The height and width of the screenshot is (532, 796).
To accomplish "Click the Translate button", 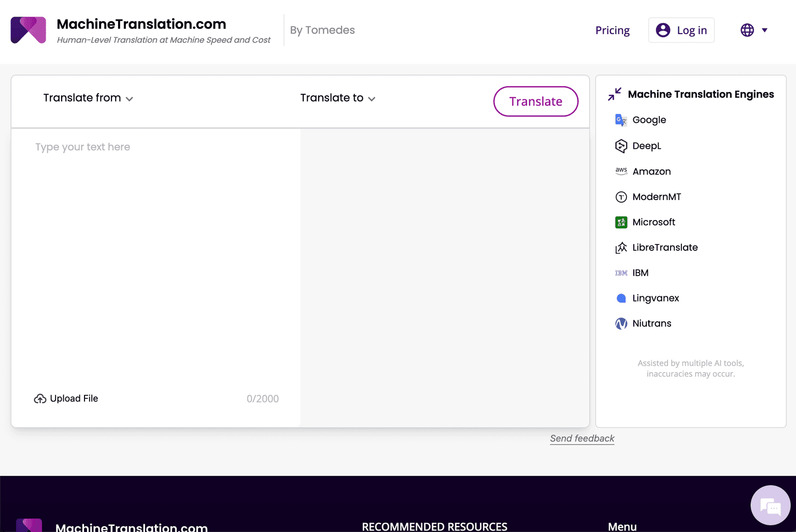I will pyautogui.click(x=536, y=102).
